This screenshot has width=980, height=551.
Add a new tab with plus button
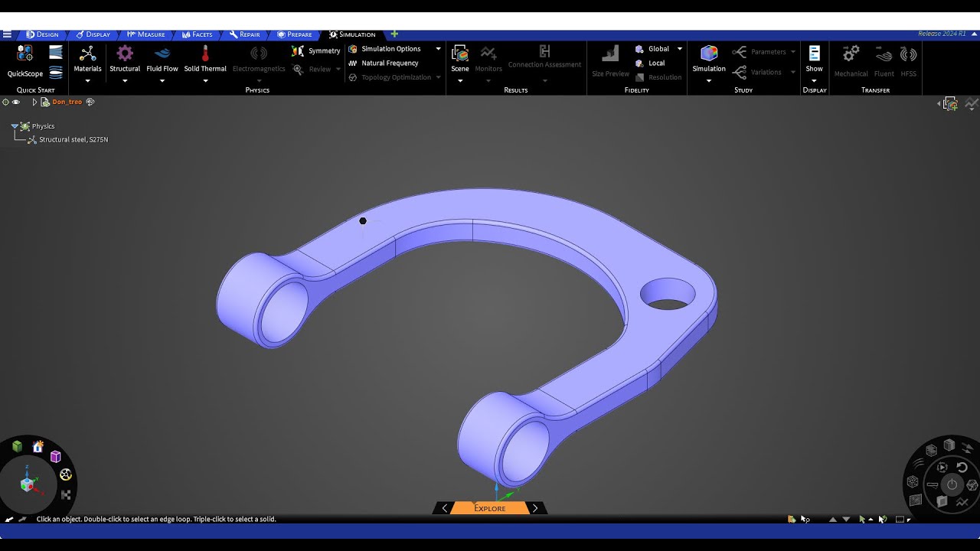point(394,34)
